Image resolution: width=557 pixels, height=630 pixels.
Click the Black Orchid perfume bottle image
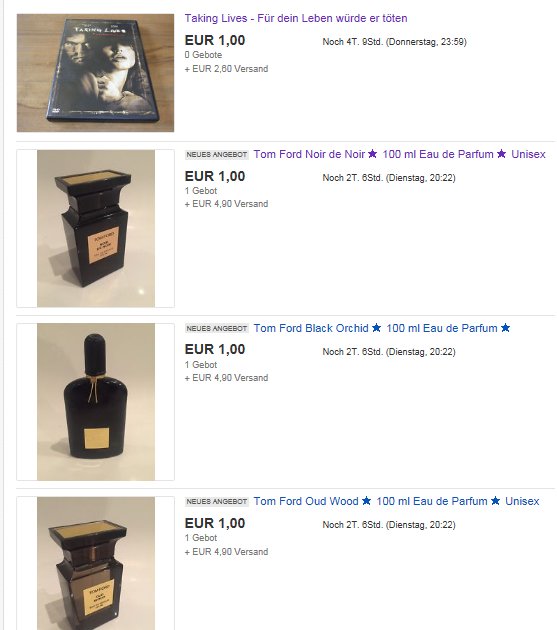click(96, 402)
